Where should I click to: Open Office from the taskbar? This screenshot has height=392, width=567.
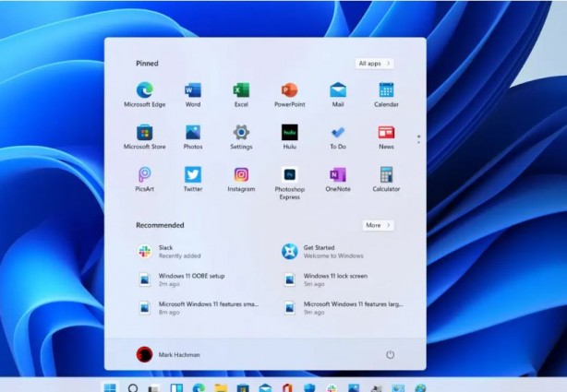pos(287,388)
